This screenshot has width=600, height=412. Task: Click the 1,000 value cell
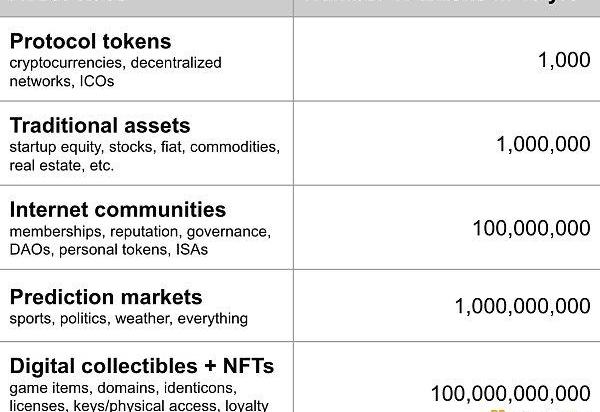click(563, 60)
